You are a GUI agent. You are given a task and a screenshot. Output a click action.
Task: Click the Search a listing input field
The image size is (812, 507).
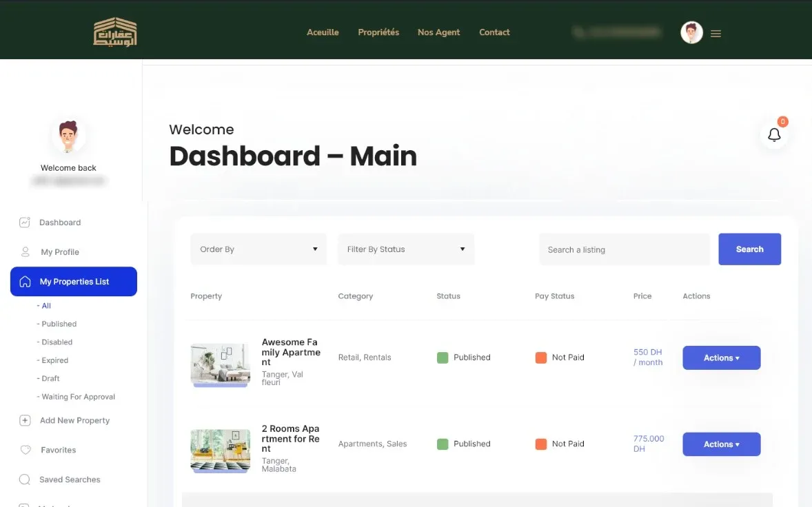click(624, 249)
